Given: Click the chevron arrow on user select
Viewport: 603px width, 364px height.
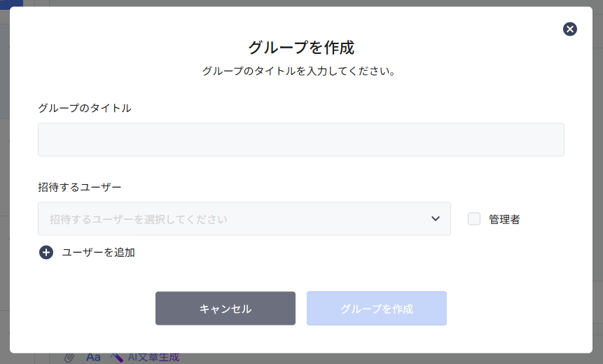Looking at the screenshot, I should 436,219.
